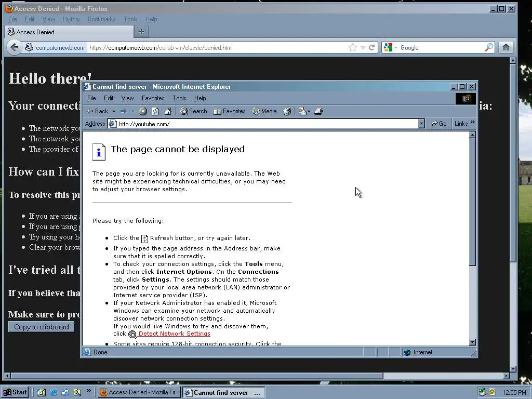This screenshot has height=399, width=532.
Task: Open the Internet Explorer Edit menu
Action: click(109, 98)
